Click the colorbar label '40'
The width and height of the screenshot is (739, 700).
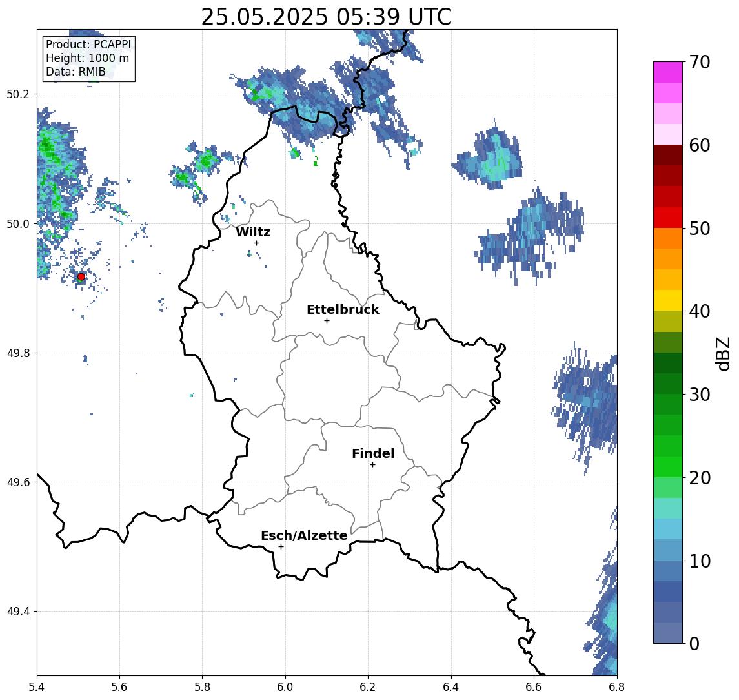[x=700, y=311]
